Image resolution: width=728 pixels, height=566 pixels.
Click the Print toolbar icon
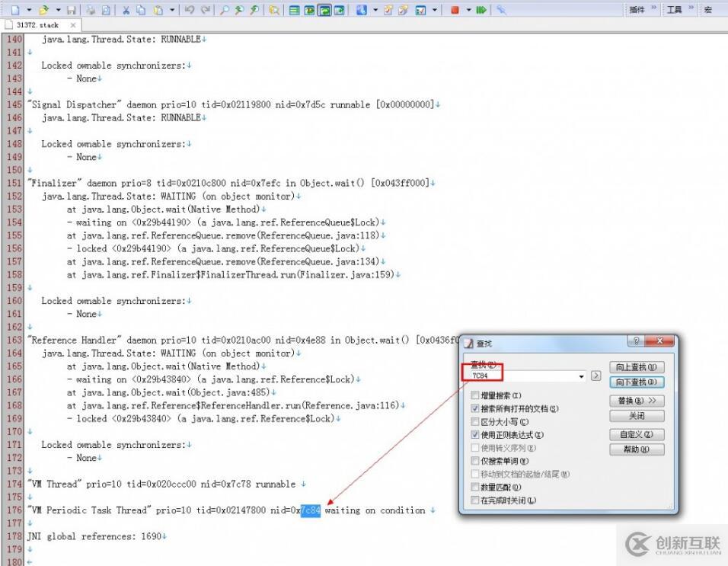(91, 9)
